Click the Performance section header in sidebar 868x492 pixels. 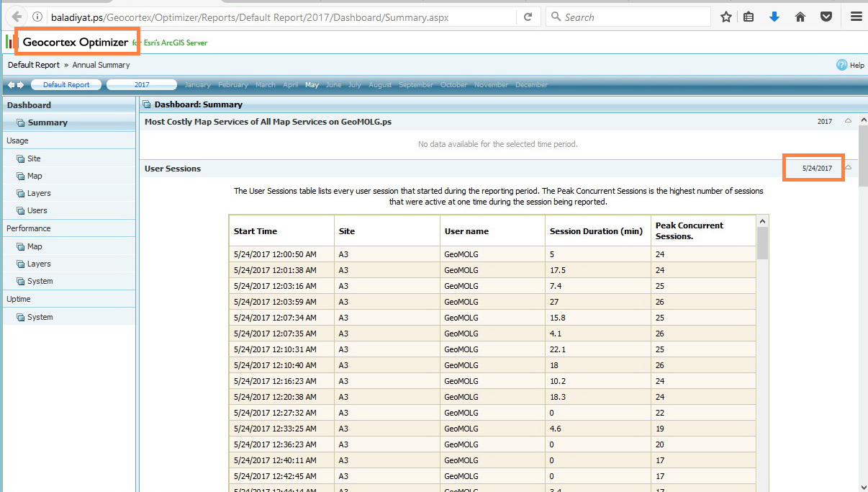69,228
